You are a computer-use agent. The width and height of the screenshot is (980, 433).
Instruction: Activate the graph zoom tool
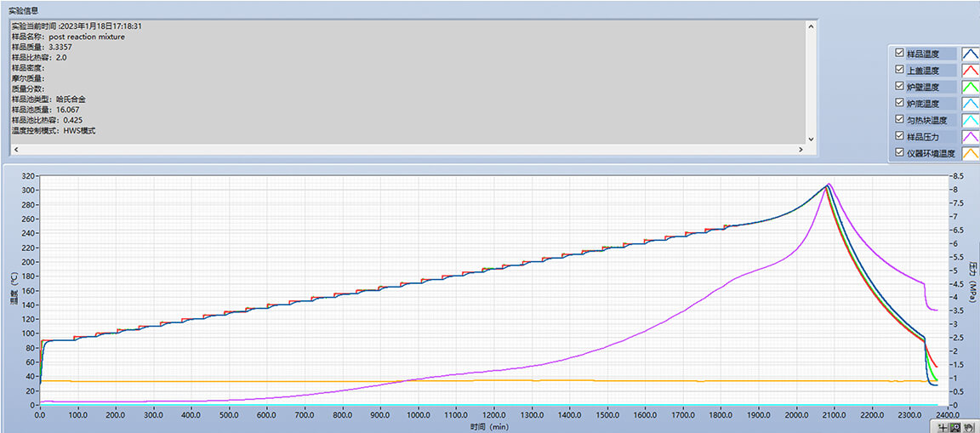point(955,426)
